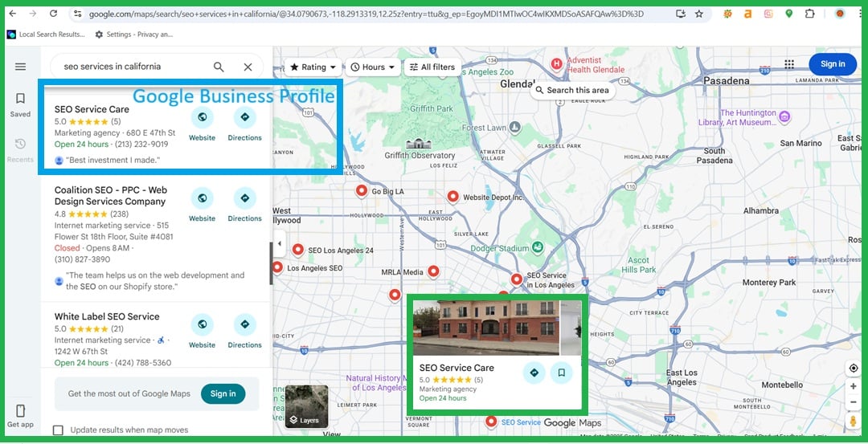Screen dimensions: 868x444
Task: Click the browser address bar URL
Action: 366,14
